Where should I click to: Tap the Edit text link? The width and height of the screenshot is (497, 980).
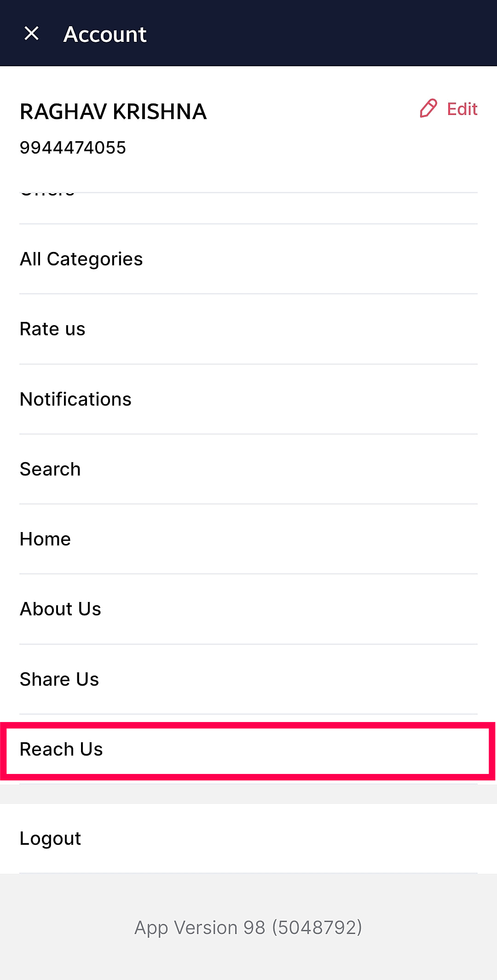[462, 109]
